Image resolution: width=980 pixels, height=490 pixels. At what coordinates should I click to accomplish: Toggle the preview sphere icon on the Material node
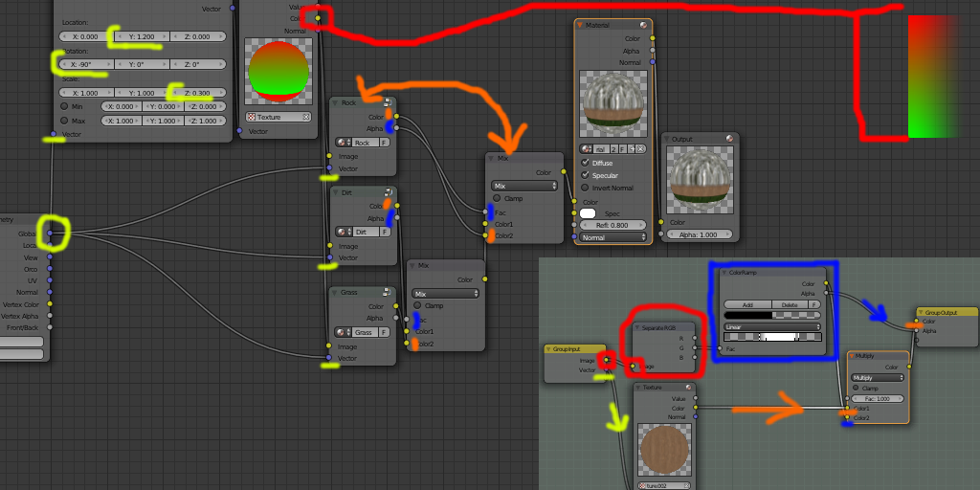643,25
